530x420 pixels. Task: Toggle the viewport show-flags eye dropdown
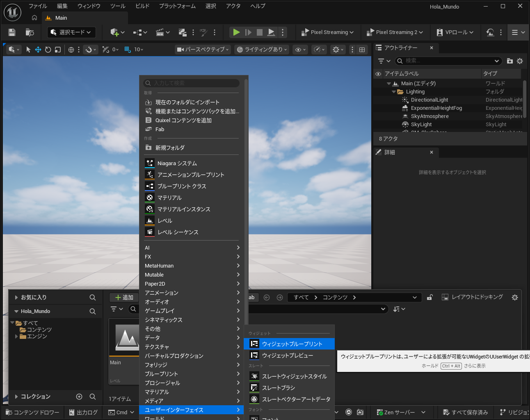pyautogui.click(x=301, y=50)
